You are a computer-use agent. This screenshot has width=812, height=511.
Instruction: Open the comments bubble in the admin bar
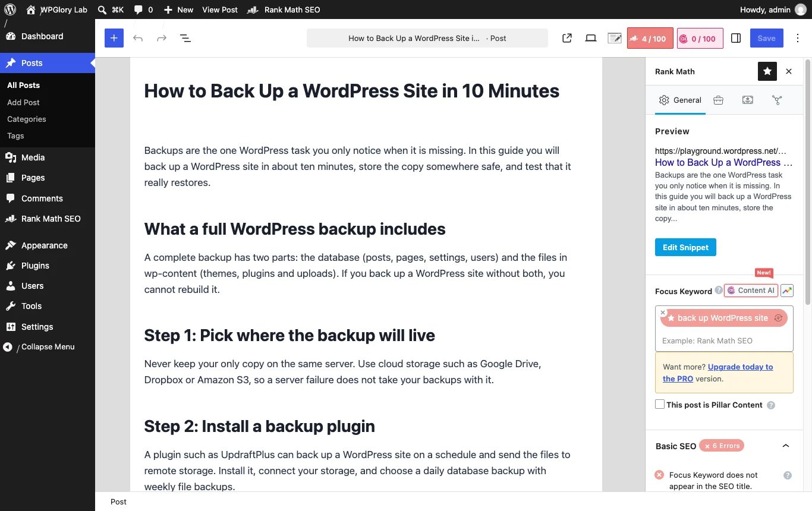pyautogui.click(x=143, y=10)
